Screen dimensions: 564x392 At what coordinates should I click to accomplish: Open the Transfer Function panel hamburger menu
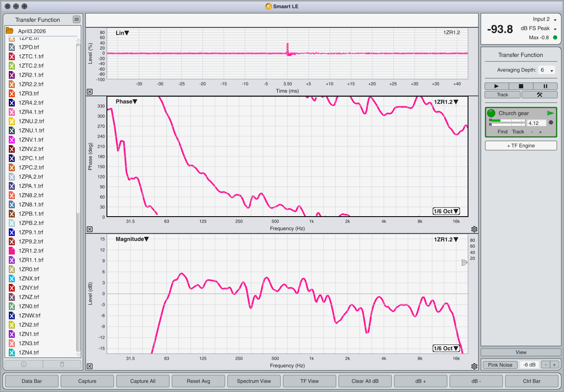coord(76,19)
